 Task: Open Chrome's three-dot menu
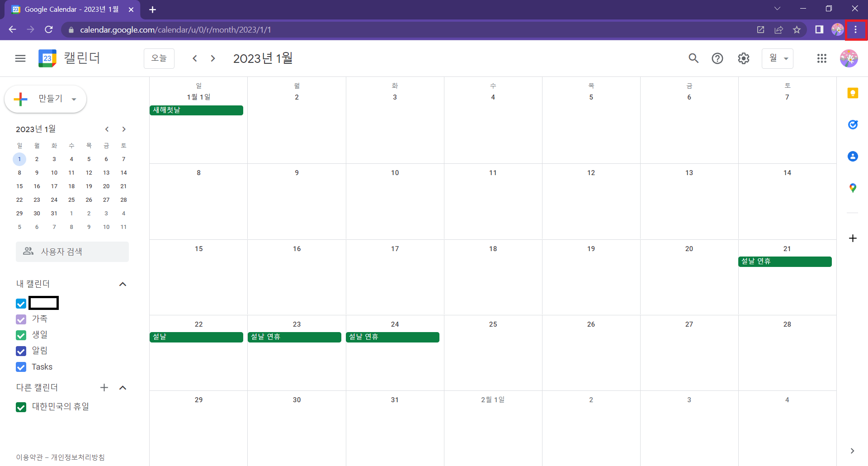click(855, 30)
